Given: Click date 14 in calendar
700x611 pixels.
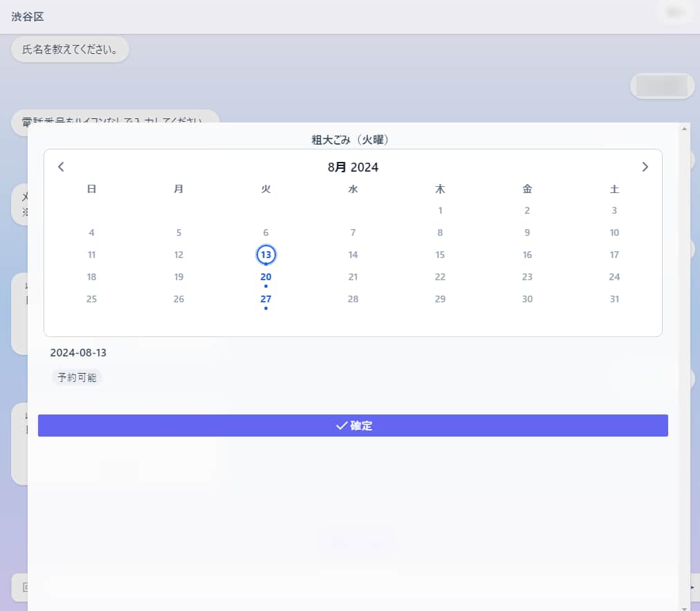Looking at the screenshot, I should 353,255.
